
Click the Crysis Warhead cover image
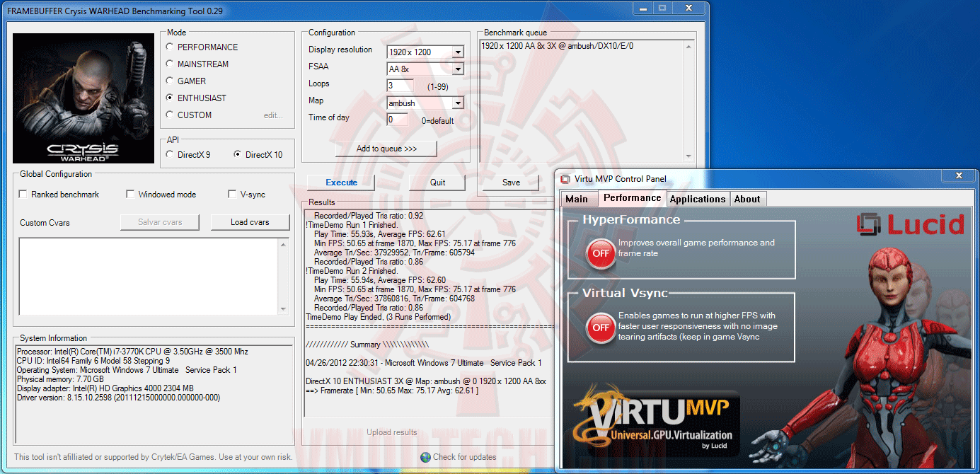click(x=83, y=98)
